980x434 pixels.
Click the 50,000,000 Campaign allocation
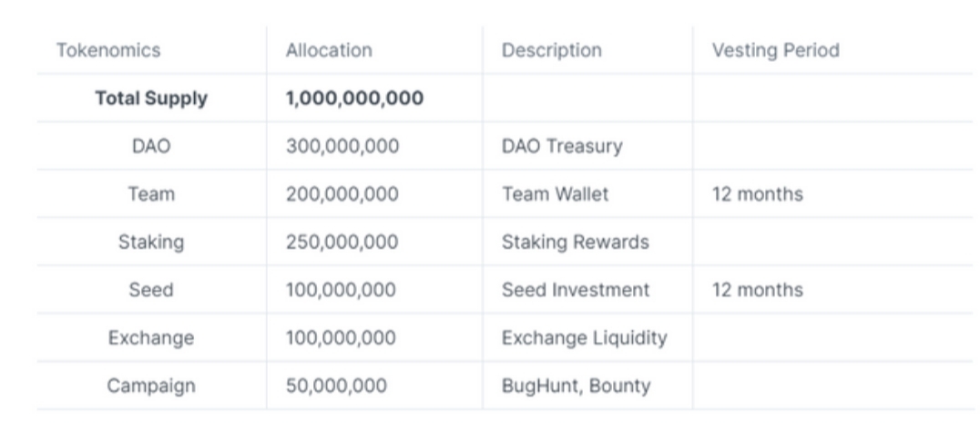click(x=336, y=386)
